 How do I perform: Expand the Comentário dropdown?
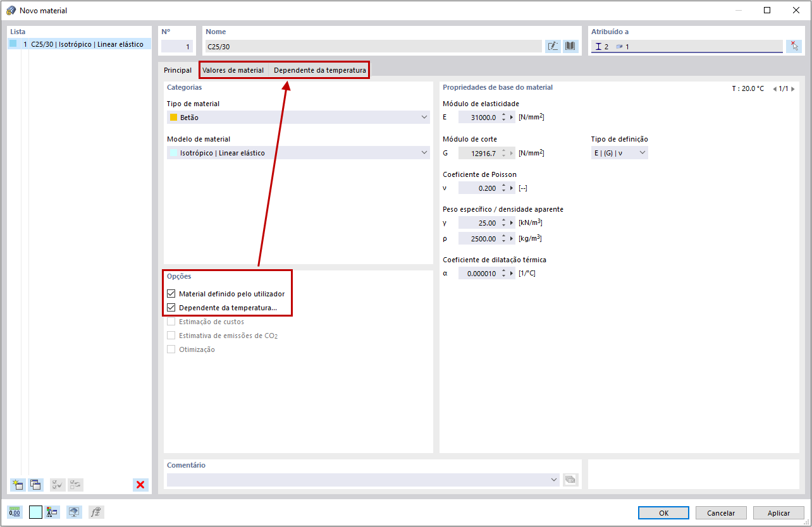tap(555, 480)
